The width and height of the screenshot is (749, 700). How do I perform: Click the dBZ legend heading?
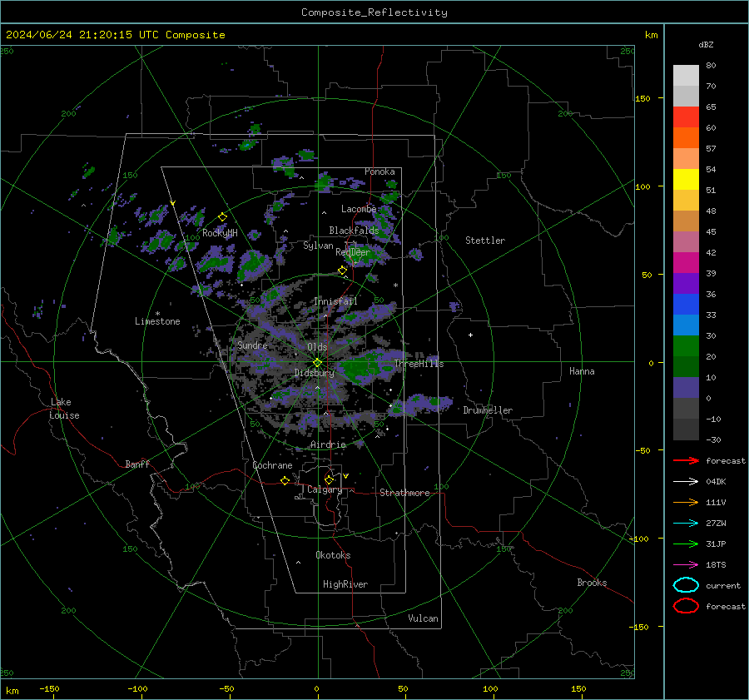tap(706, 44)
